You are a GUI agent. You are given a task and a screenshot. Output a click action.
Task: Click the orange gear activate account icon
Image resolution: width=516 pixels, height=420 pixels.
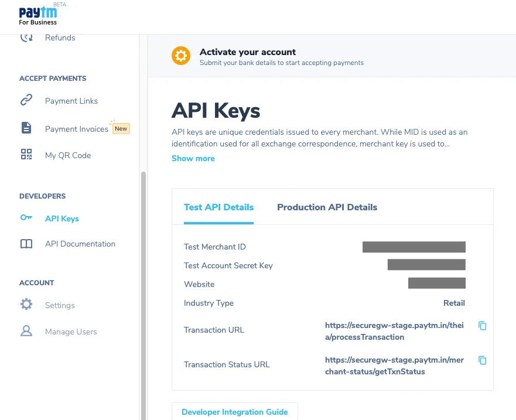(181, 56)
